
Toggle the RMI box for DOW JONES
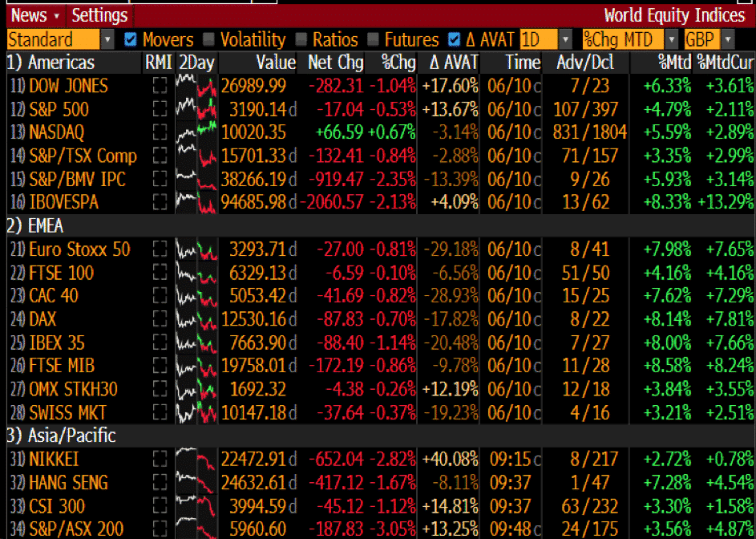coord(160,86)
